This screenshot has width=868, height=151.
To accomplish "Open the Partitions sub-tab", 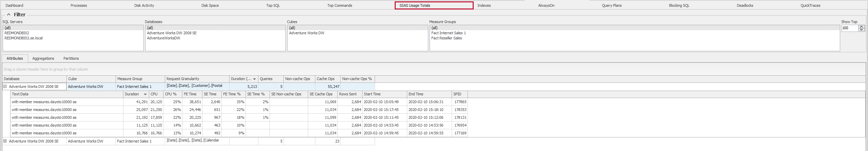I will tap(71, 58).
